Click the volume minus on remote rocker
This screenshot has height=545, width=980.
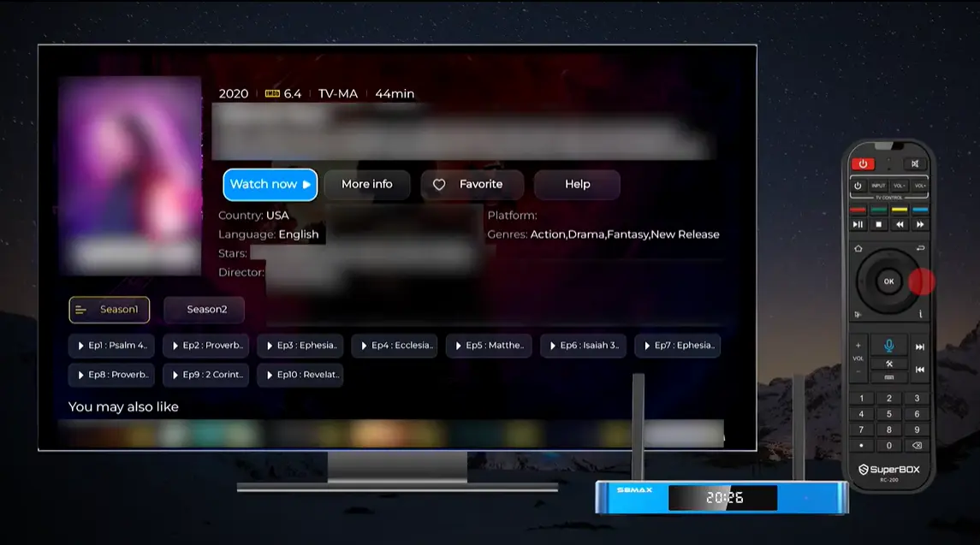[858, 371]
